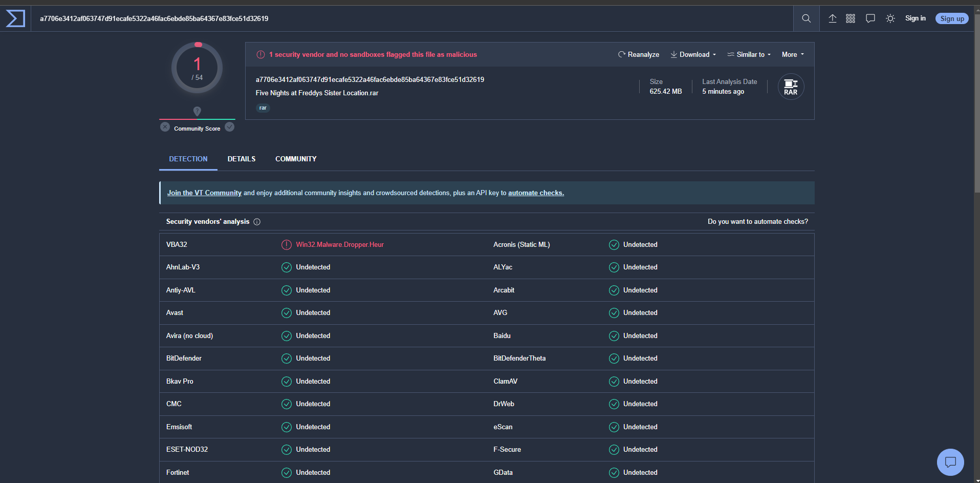
Task: Open the apps grid icon
Action: point(851,18)
